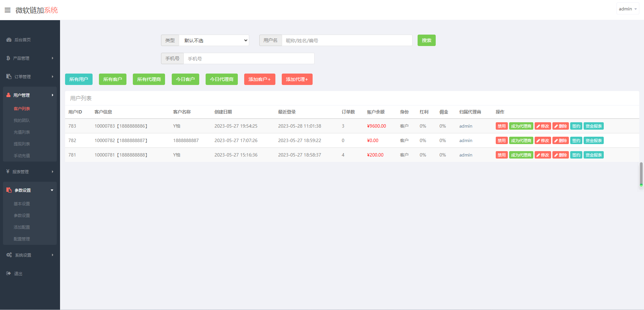Open 手动充值 in the sidebar
This screenshot has height=310, width=644.
pyautogui.click(x=22, y=156)
